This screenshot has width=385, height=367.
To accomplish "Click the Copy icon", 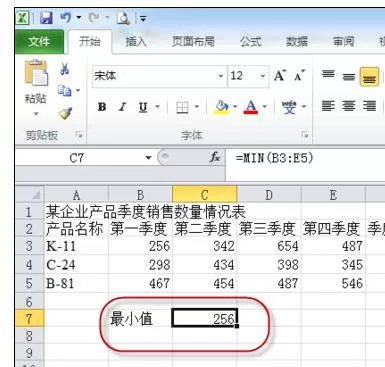I will click(x=64, y=90).
